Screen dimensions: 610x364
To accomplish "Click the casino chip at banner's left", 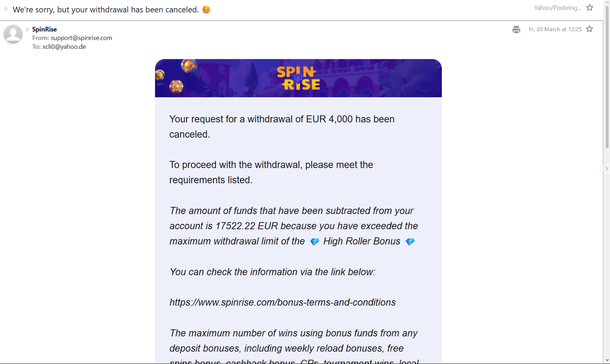I will [x=176, y=86].
